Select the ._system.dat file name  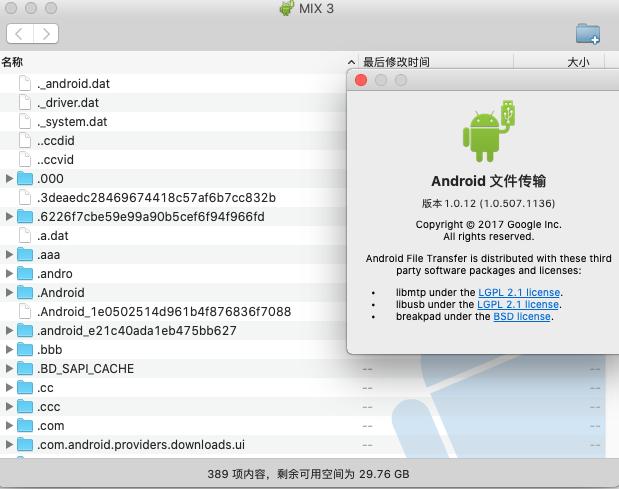72,122
